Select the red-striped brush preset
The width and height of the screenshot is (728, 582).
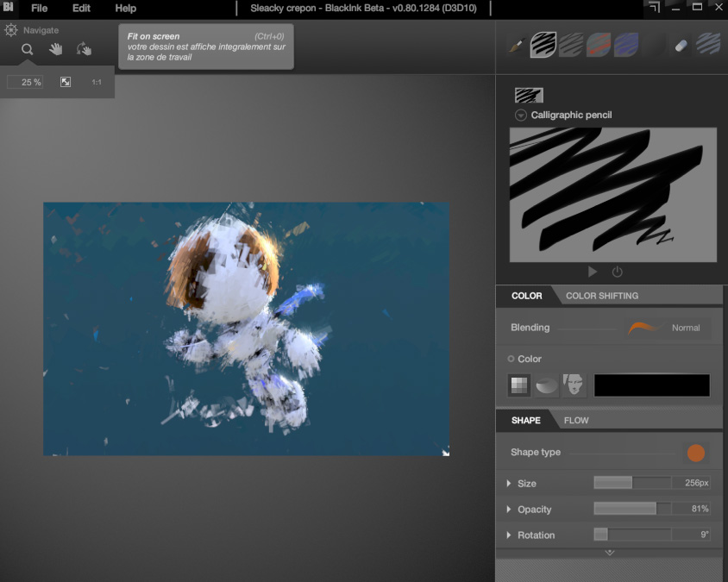point(599,45)
